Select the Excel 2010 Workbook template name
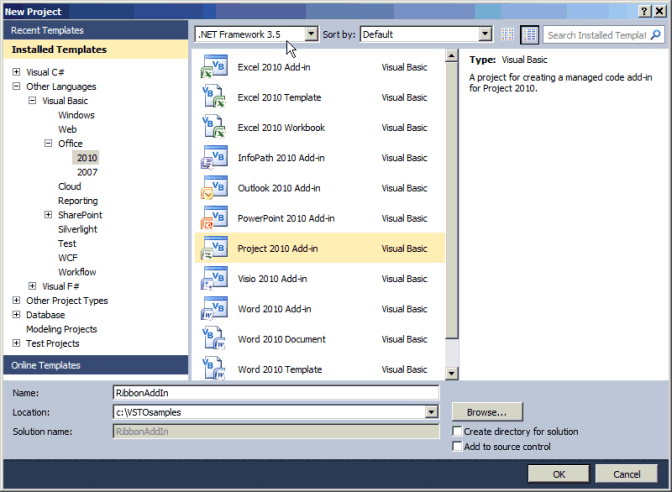The height and width of the screenshot is (492, 672). click(x=281, y=128)
